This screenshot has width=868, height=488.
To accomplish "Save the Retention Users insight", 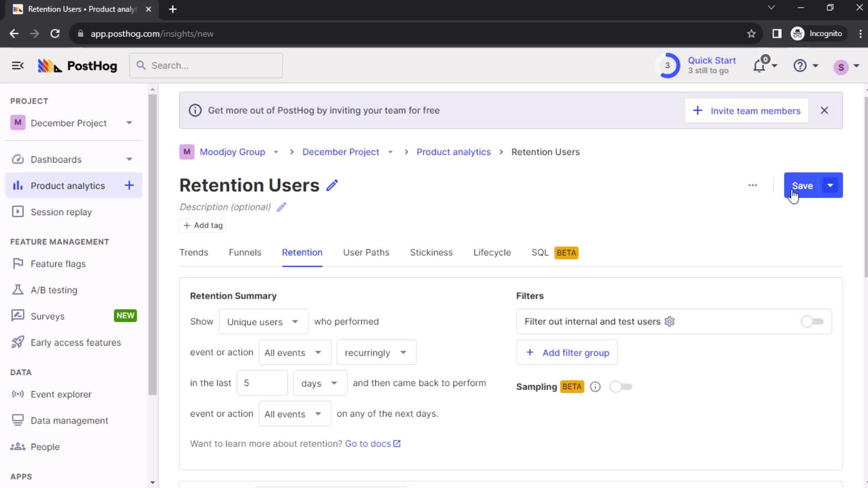I will (x=802, y=185).
